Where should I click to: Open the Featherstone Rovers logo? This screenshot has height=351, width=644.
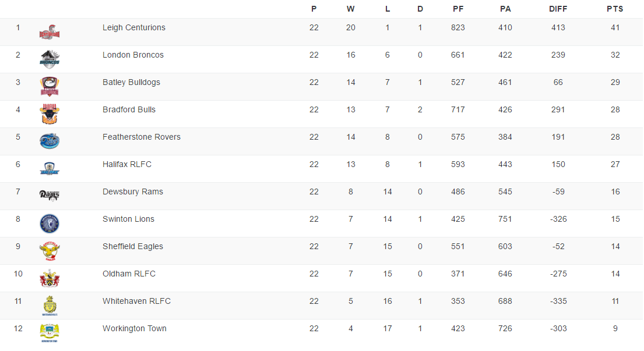(50, 141)
